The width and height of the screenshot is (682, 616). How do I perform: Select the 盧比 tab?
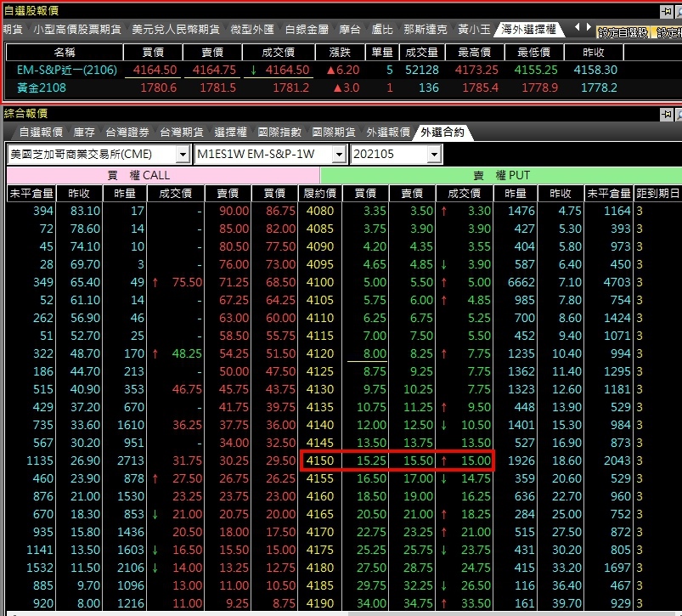point(382,29)
